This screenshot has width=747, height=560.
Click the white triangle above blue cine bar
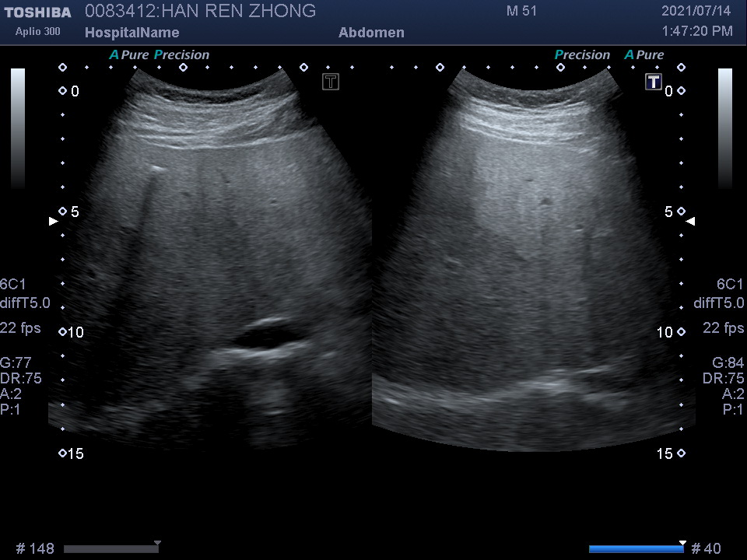[x=682, y=543]
